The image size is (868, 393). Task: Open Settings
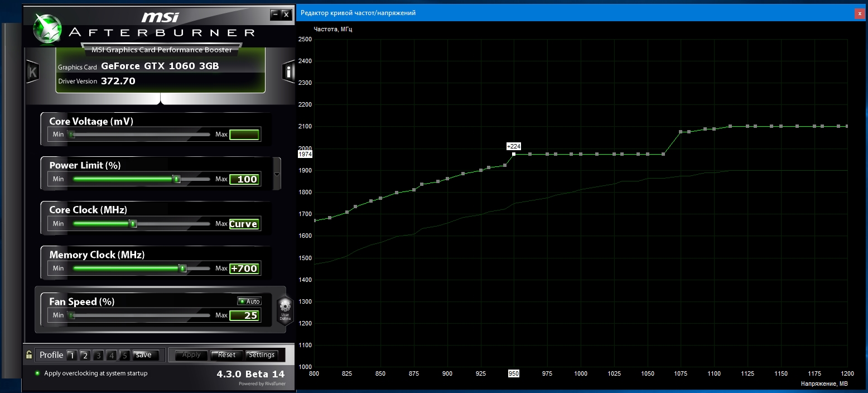262,355
